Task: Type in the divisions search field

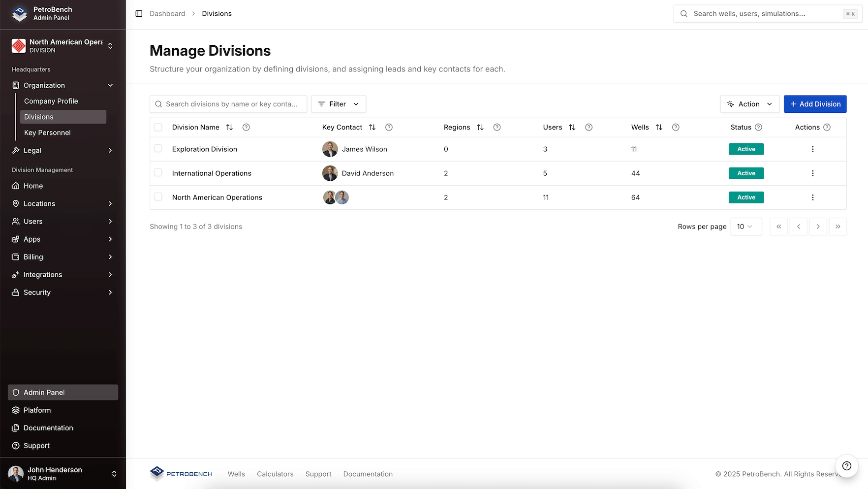Action: tap(228, 104)
